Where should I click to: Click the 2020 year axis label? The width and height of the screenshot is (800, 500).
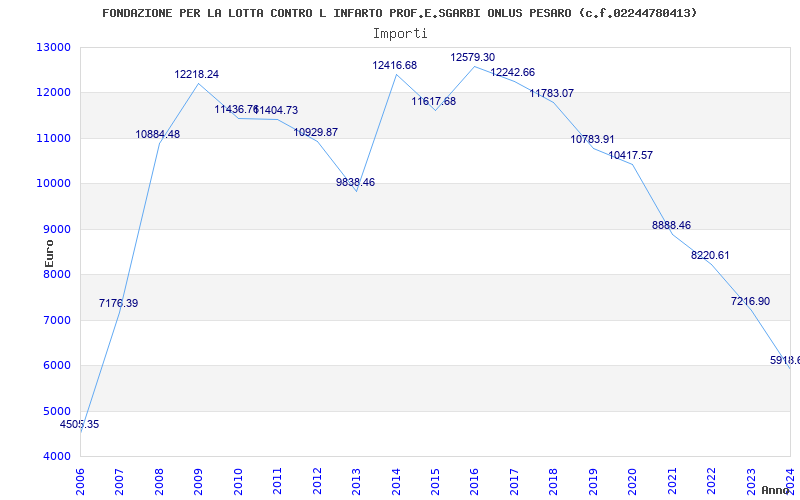click(632, 482)
